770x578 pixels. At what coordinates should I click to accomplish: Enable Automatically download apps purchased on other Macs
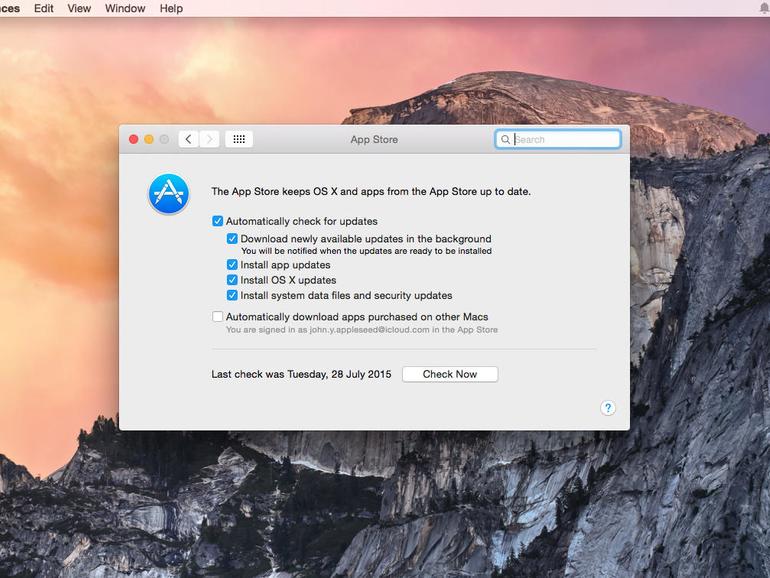click(x=218, y=316)
